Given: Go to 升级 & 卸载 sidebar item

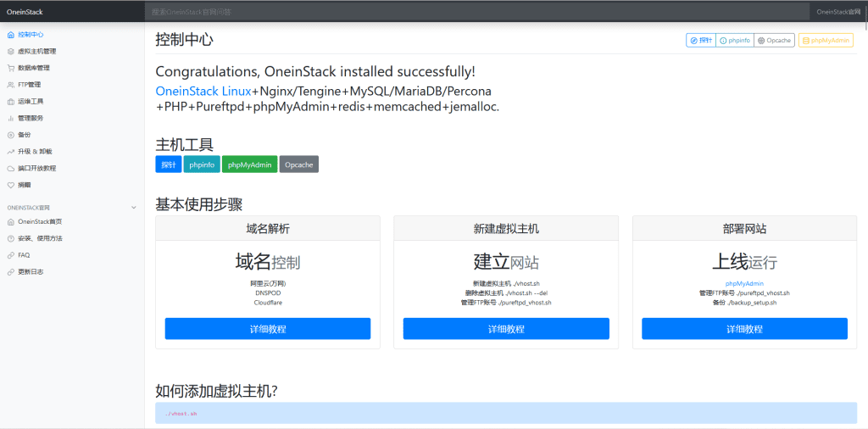Looking at the screenshot, I should 34,151.
